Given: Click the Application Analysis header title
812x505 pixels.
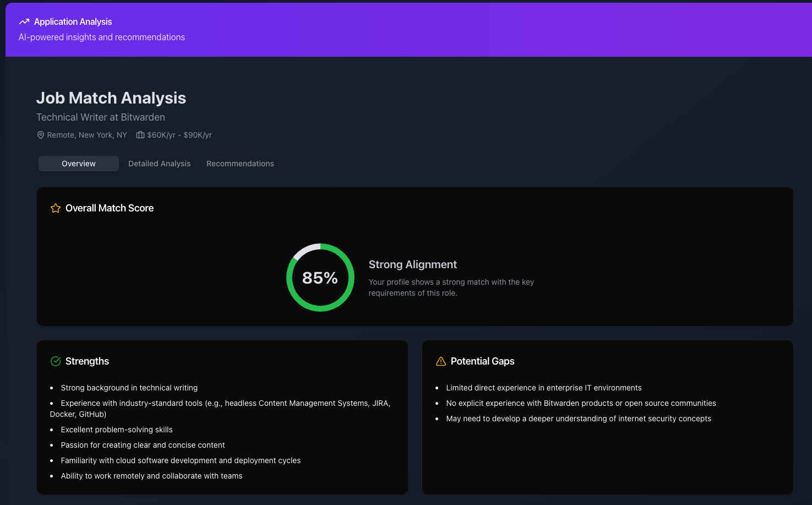Looking at the screenshot, I should coord(73,21).
